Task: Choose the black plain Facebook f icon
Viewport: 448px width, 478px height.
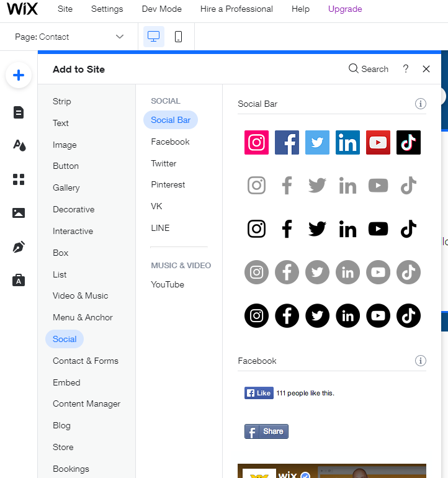Action: click(287, 228)
